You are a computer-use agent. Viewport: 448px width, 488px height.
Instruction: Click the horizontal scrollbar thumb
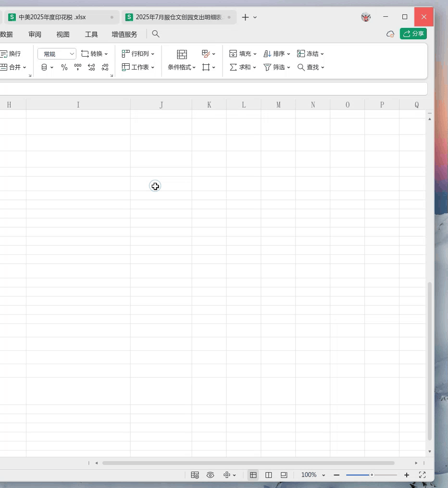tap(249, 463)
